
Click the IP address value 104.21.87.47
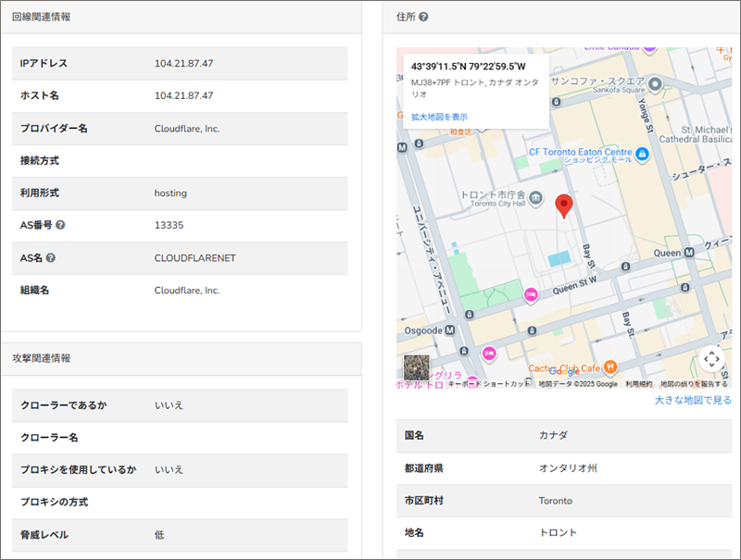tap(183, 64)
